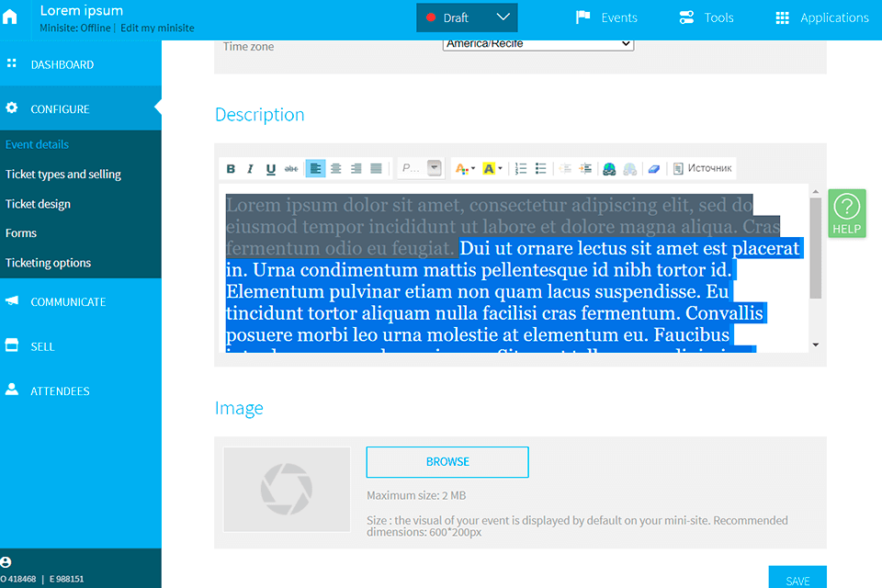This screenshot has width=882, height=588.
Task: Open the Applications menu
Action: 821,17
